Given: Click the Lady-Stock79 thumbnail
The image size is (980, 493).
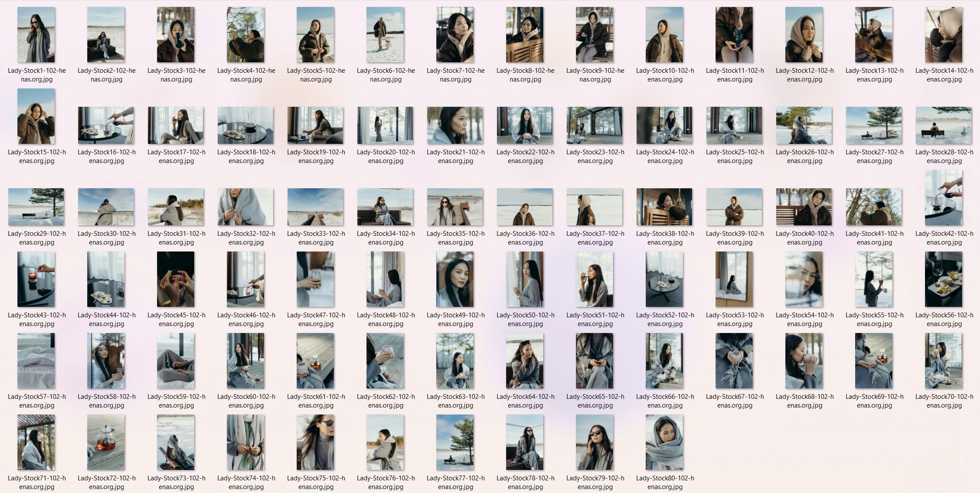Looking at the screenshot, I should (x=595, y=442).
